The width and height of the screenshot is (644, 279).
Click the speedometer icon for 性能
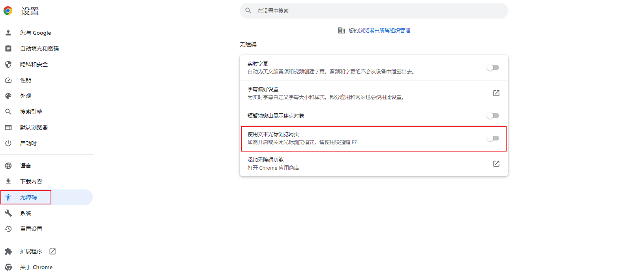coord(8,80)
